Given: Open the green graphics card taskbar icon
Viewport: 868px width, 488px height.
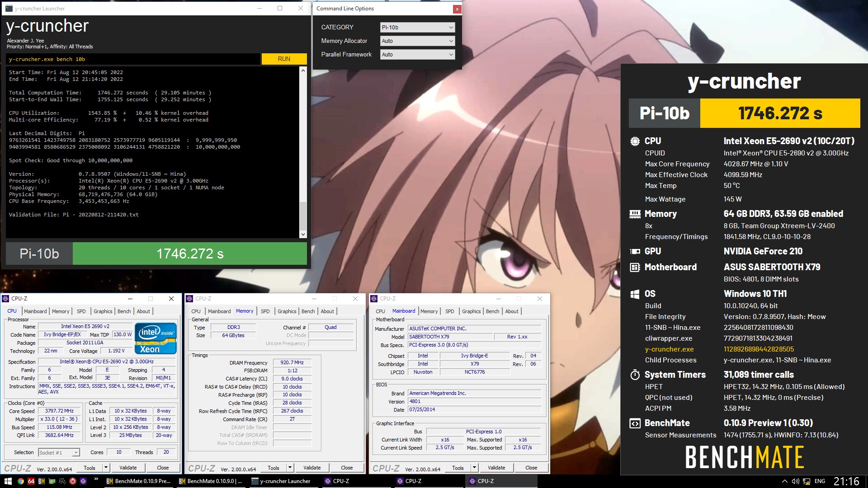Looking at the screenshot, I should point(52,481).
